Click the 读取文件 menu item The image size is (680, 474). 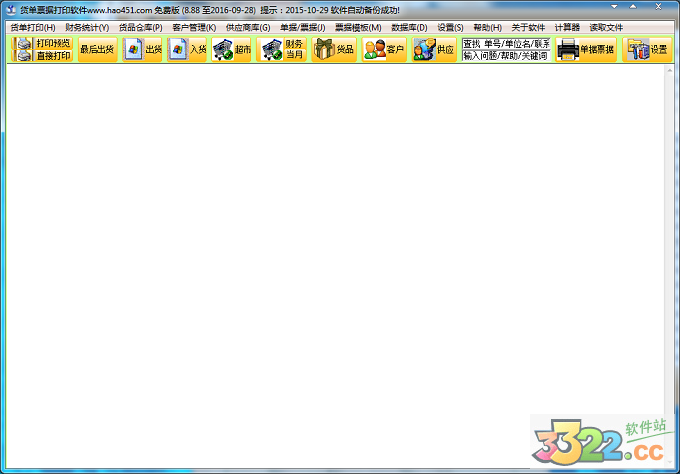pos(606,27)
